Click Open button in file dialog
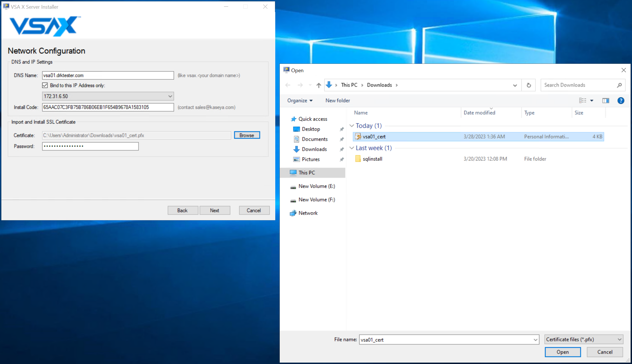The image size is (632, 364). (x=563, y=352)
